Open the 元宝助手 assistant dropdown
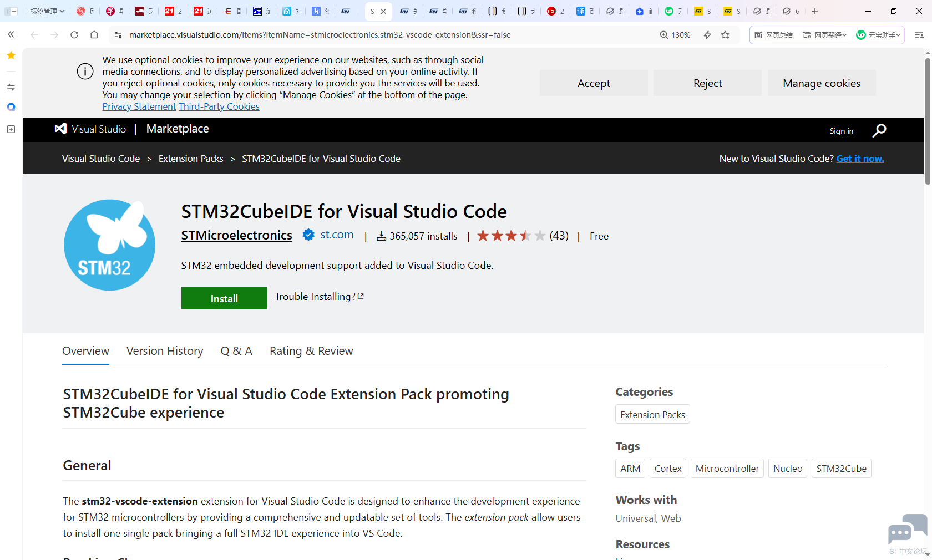932x560 pixels. click(878, 35)
